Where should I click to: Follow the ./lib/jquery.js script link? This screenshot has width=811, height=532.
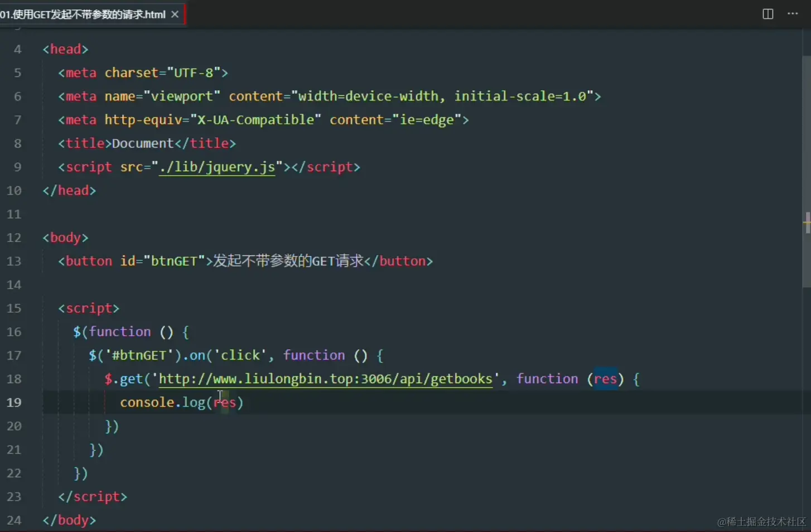coord(218,167)
